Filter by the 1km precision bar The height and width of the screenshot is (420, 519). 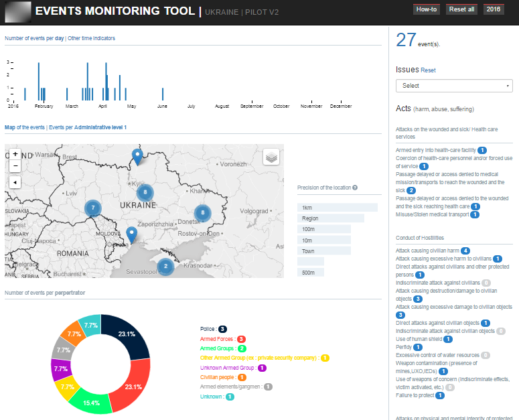(x=337, y=208)
